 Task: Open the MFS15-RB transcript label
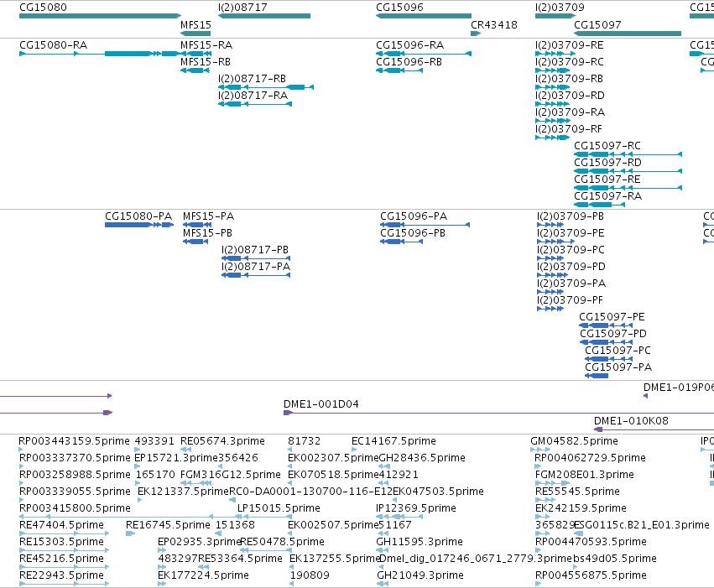tap(206, 62)
